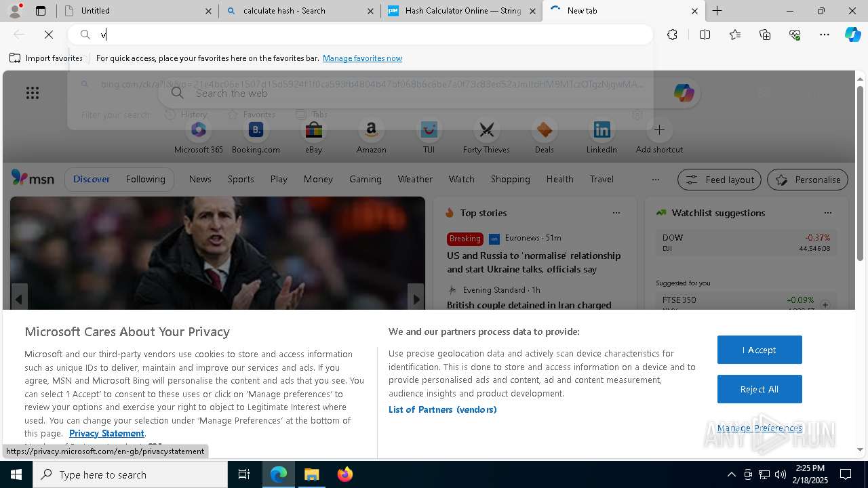Open the Extensions icon

point(672,35)
